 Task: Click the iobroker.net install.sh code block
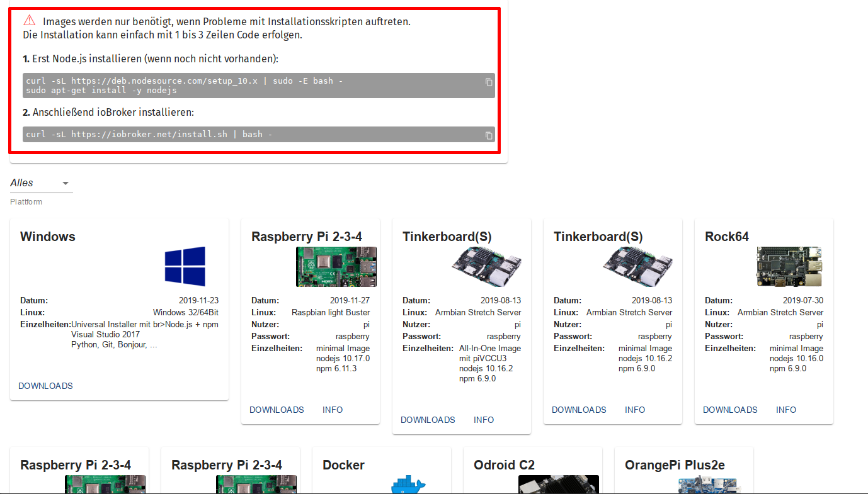pos(259,134)
